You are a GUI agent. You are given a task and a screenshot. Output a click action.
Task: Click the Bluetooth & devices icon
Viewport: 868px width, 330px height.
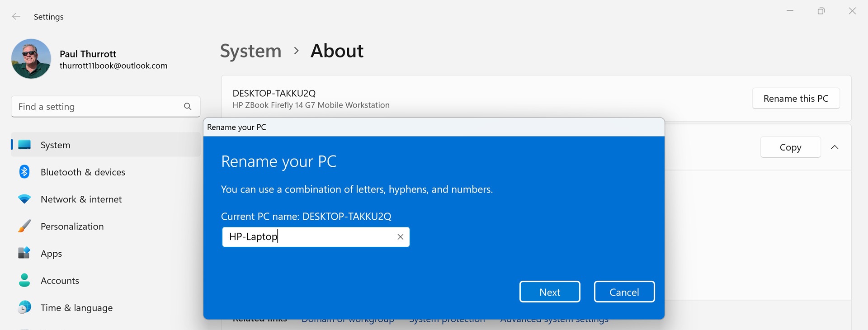[x=24, y=172]
